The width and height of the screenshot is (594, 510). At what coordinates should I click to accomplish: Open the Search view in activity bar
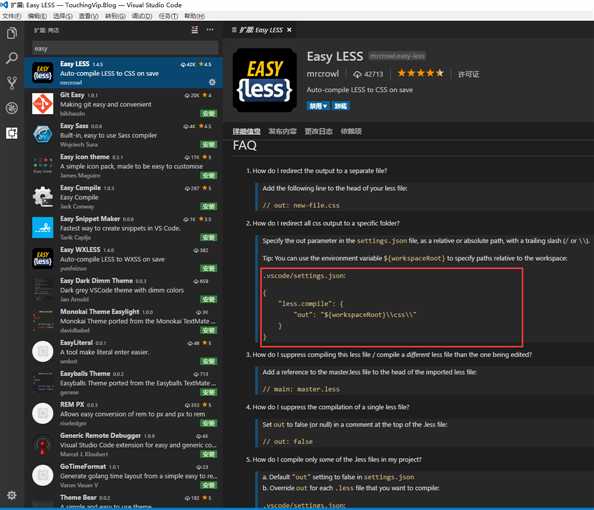(12, 58)
